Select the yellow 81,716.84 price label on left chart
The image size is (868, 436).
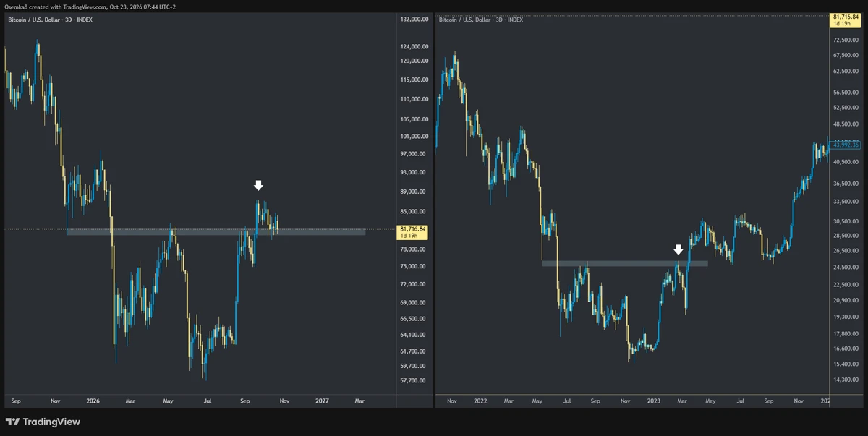coord(413,232)
